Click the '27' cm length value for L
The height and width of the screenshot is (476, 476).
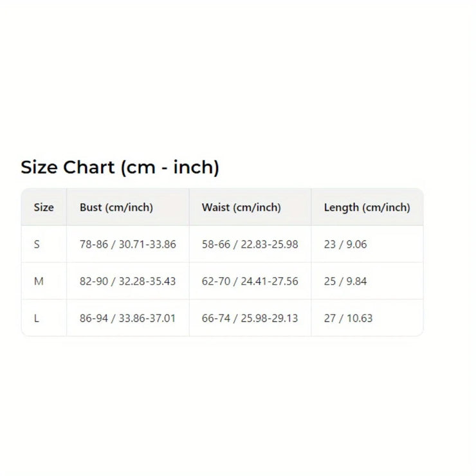pyautogui.click(x=330, y=318)
